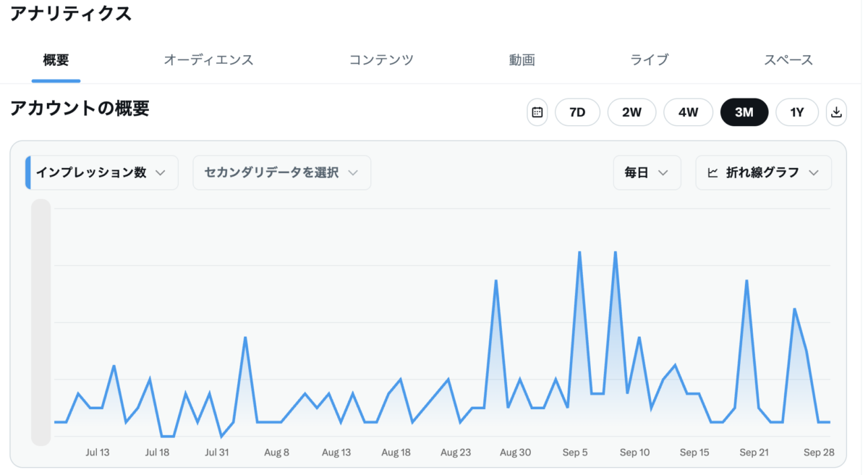
Task: Open the スペース tab
Action: click(788, 60)
